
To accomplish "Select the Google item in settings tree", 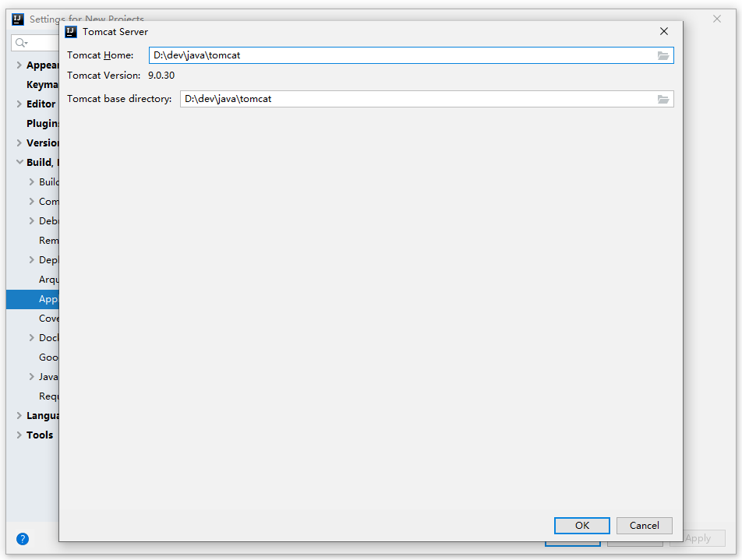I will pos(49,357).
